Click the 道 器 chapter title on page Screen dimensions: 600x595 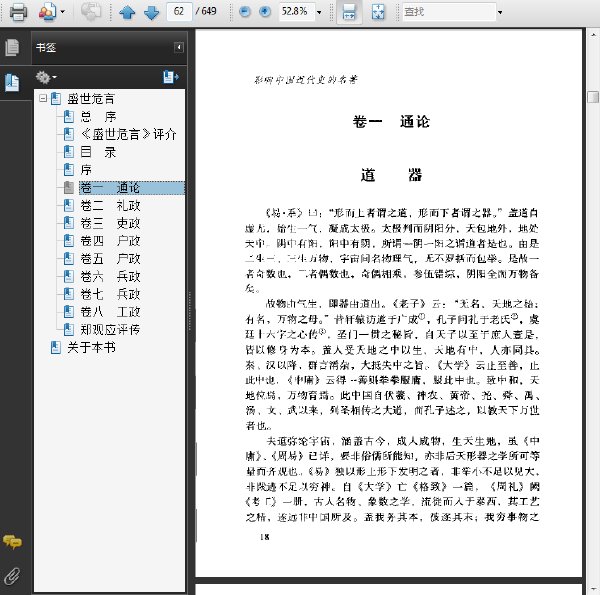[391, 175]
